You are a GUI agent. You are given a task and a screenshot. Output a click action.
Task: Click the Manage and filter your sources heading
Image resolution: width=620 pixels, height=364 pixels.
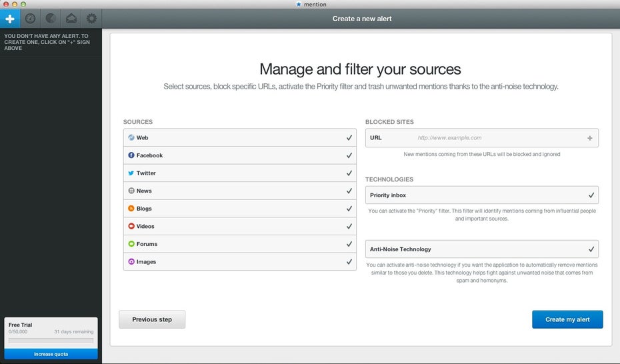360,69
